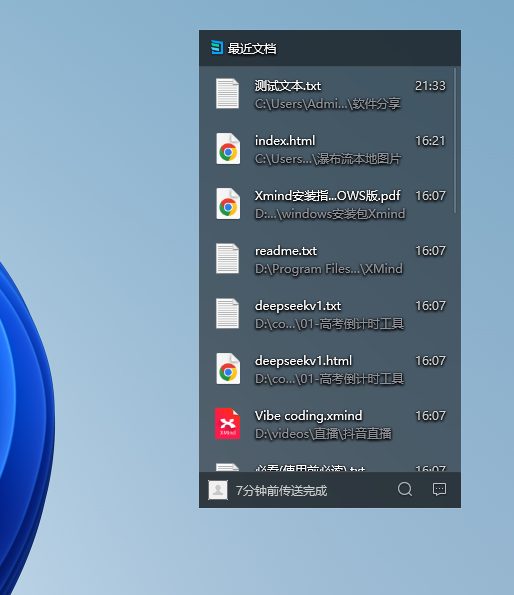
Task: Click the XMind icon for Vibe coding.xmind
Action: 227,423
